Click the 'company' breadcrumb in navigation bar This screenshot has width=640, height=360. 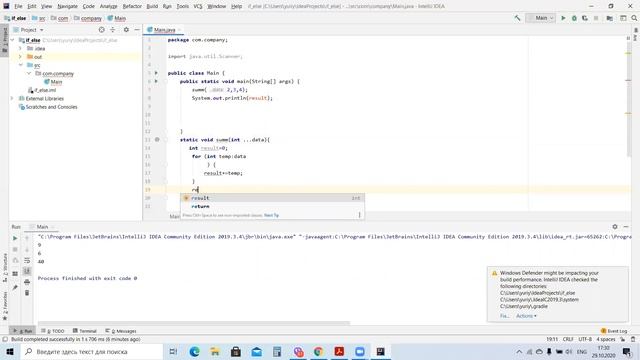[88, 18]
